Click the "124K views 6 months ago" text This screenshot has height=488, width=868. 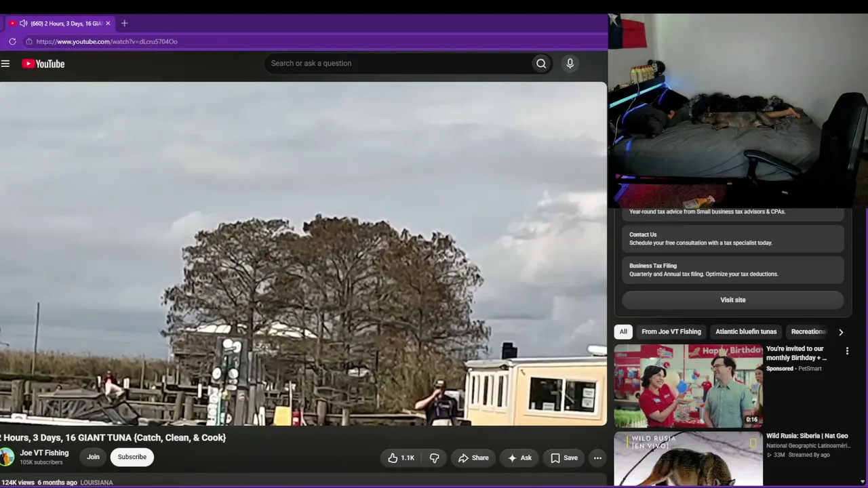[39, 483]
